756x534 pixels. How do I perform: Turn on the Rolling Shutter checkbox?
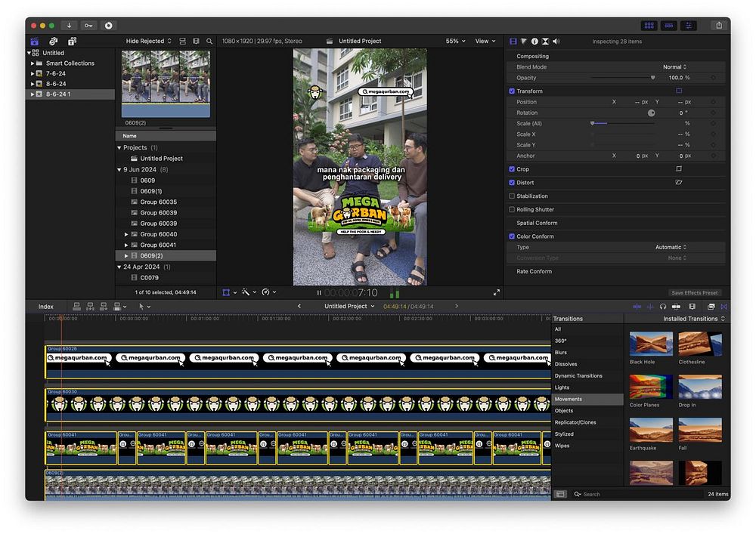513,209
